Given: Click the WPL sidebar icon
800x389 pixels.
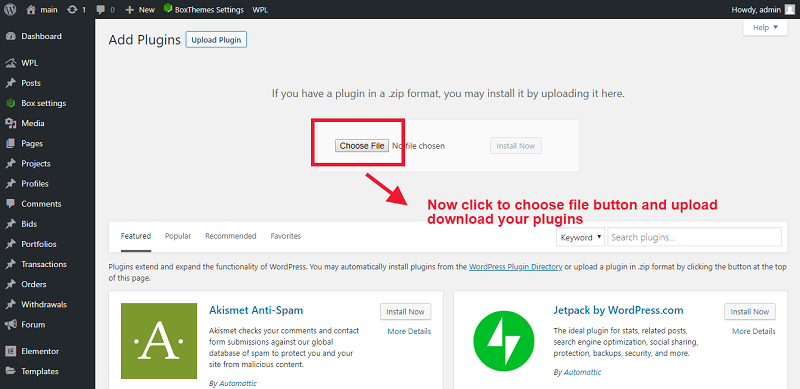Looking at the screenshot, I should pos(10,63).
